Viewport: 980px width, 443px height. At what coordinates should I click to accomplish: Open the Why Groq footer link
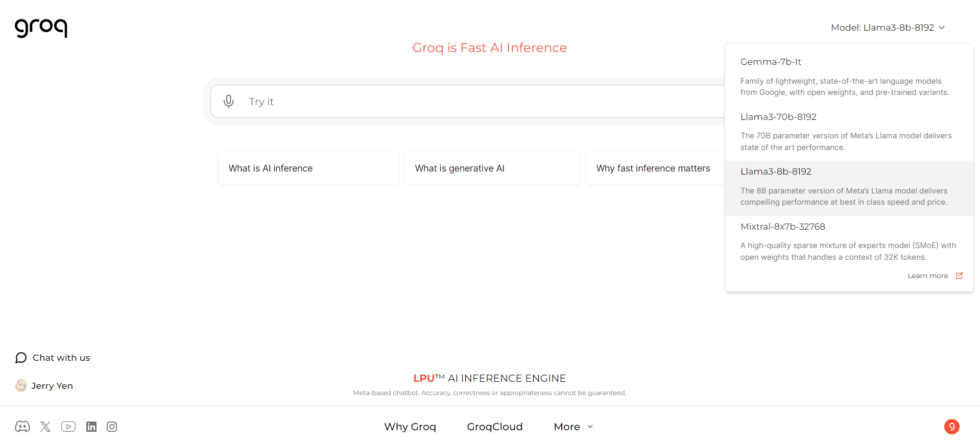point(410,427)
